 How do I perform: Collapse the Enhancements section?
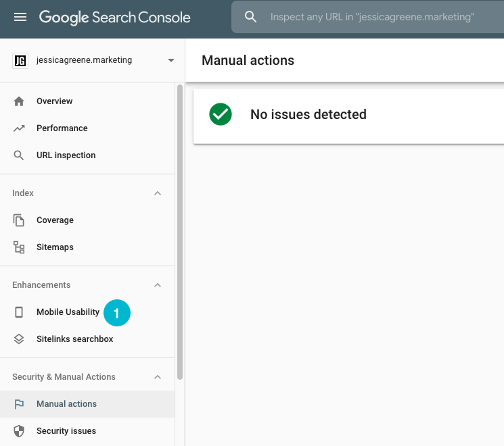tap(158, 284)
